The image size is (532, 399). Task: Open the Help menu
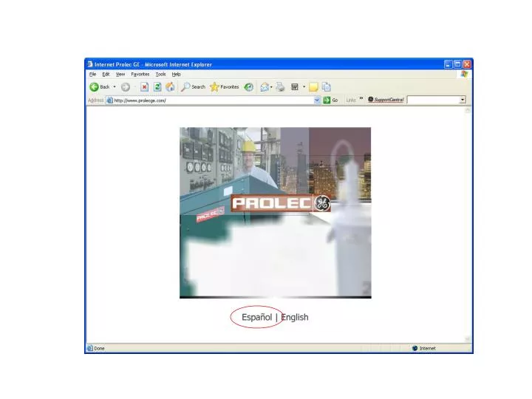[176, 74]
